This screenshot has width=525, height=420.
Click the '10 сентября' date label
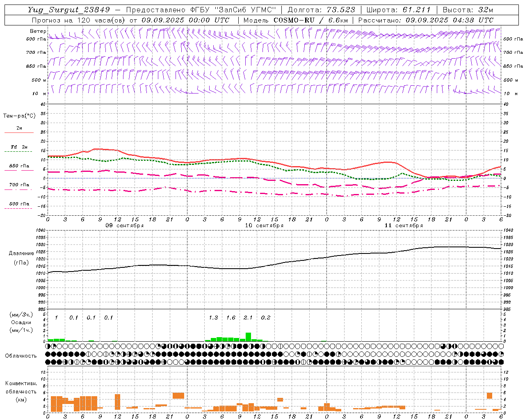pos(264,225)
